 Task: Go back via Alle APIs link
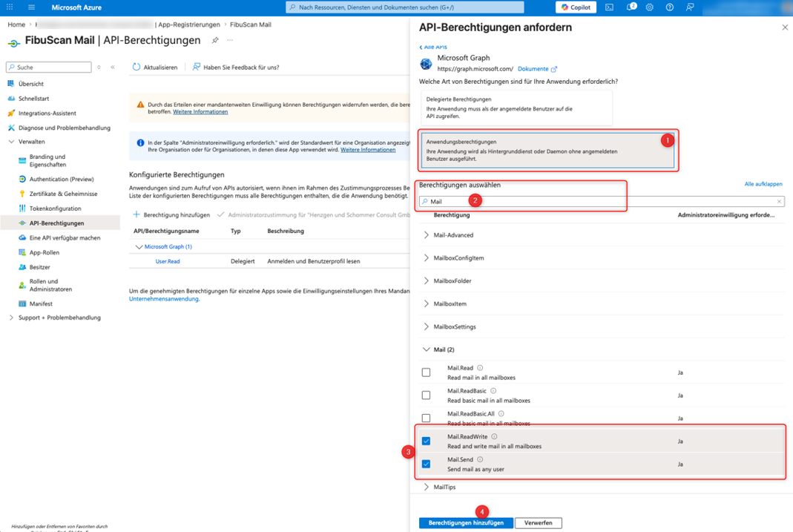433,47
